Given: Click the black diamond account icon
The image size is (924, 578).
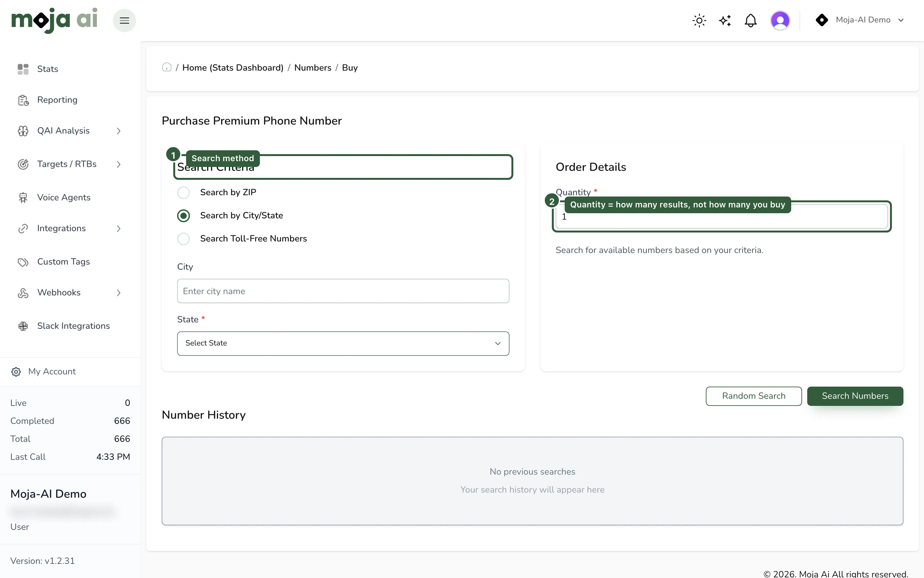Looking at the screenshot, I should tap(822, 20).
